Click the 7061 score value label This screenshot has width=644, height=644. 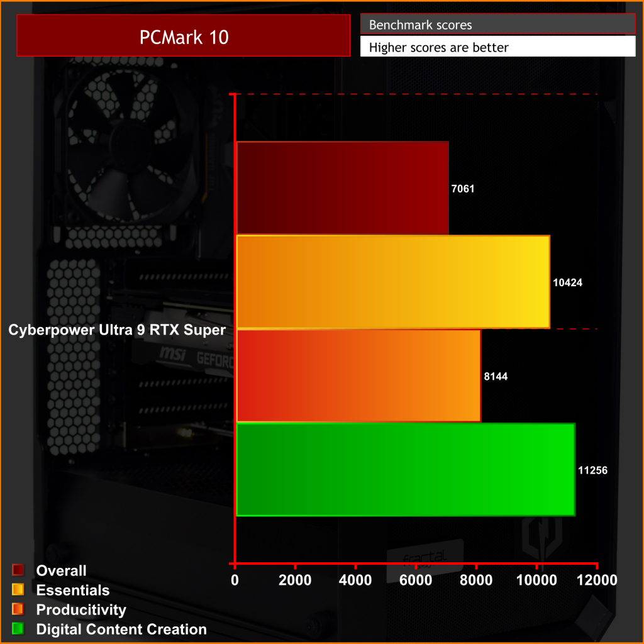(462, 189)
